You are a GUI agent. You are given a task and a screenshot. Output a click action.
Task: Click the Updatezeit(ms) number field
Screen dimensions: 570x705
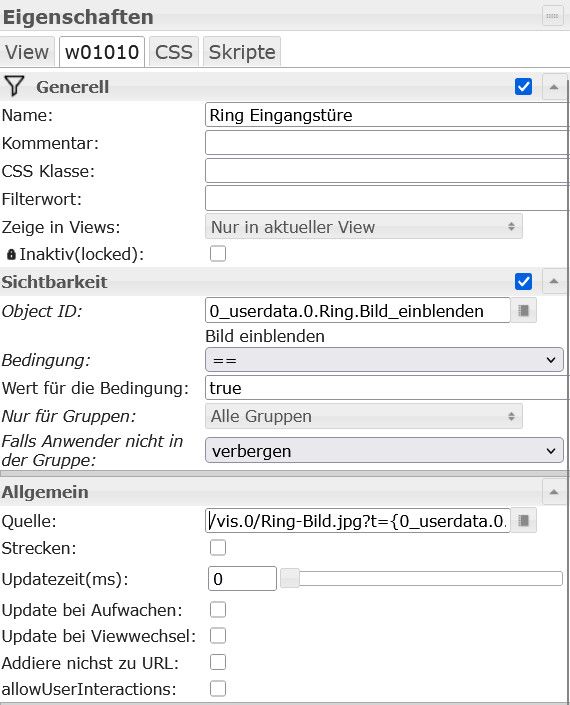click(x=242, y=578)
